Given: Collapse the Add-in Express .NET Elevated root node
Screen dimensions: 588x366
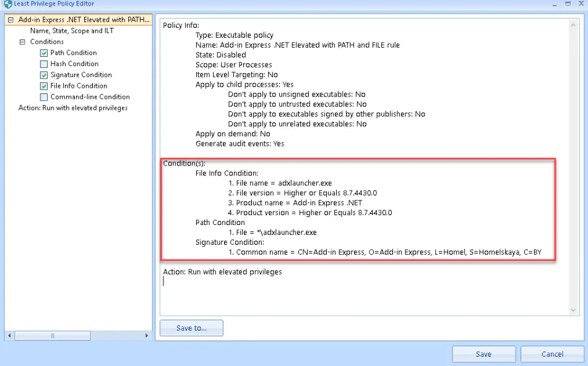Looking at the screenshot, I should (x=11, y=20).
